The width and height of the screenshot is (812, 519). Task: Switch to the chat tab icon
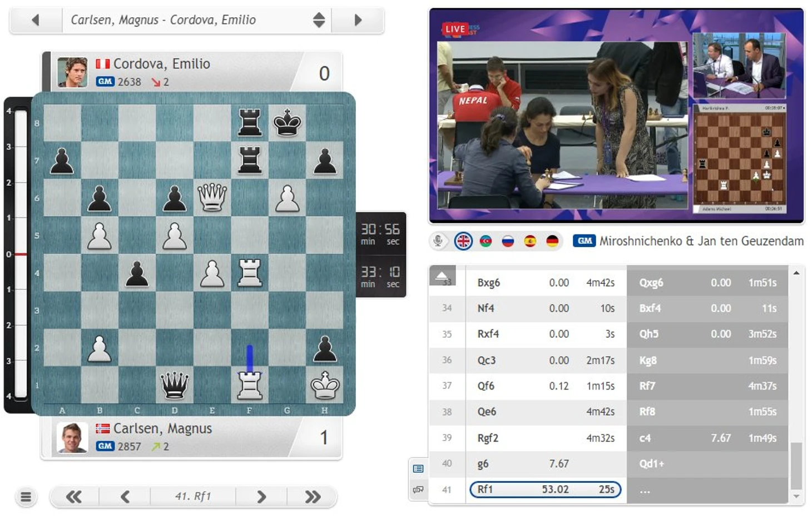(x=418, y=490)
